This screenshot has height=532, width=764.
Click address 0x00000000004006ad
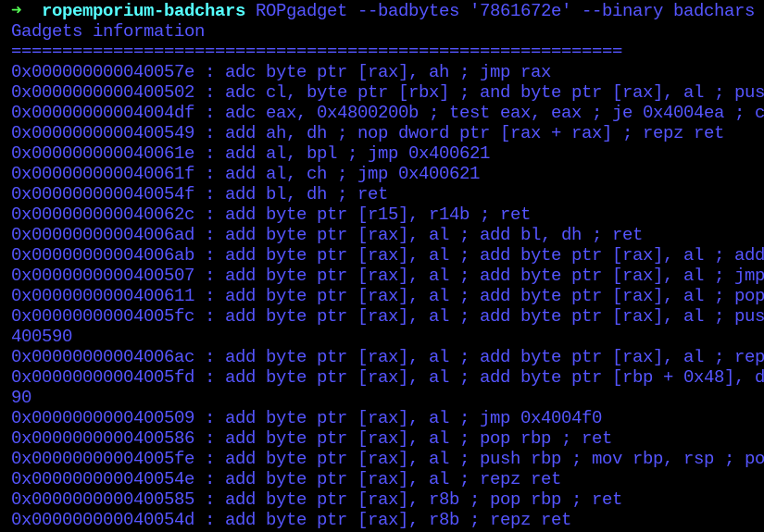pos(103,234)
